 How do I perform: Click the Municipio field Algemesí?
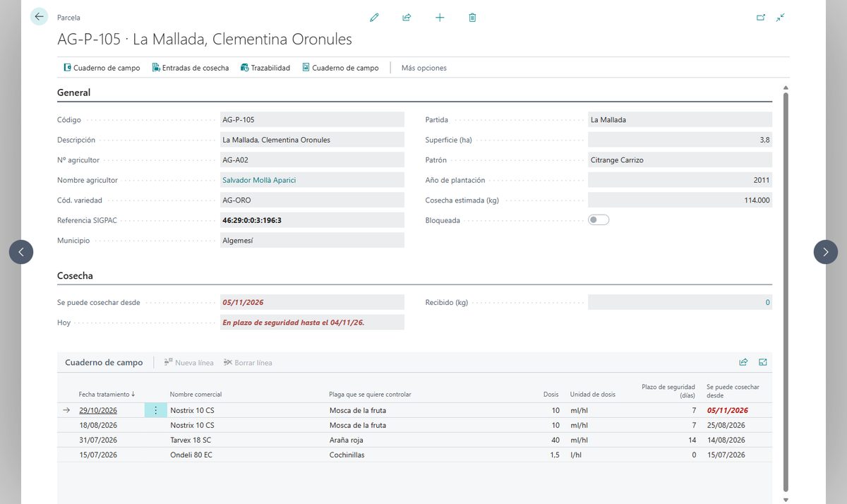coord(312,240)
